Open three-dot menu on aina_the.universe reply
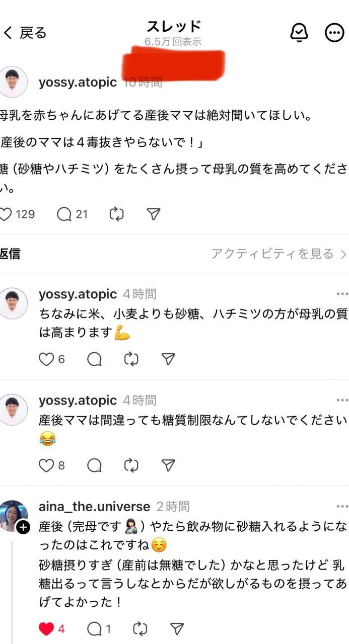 [x=342, y=506]
